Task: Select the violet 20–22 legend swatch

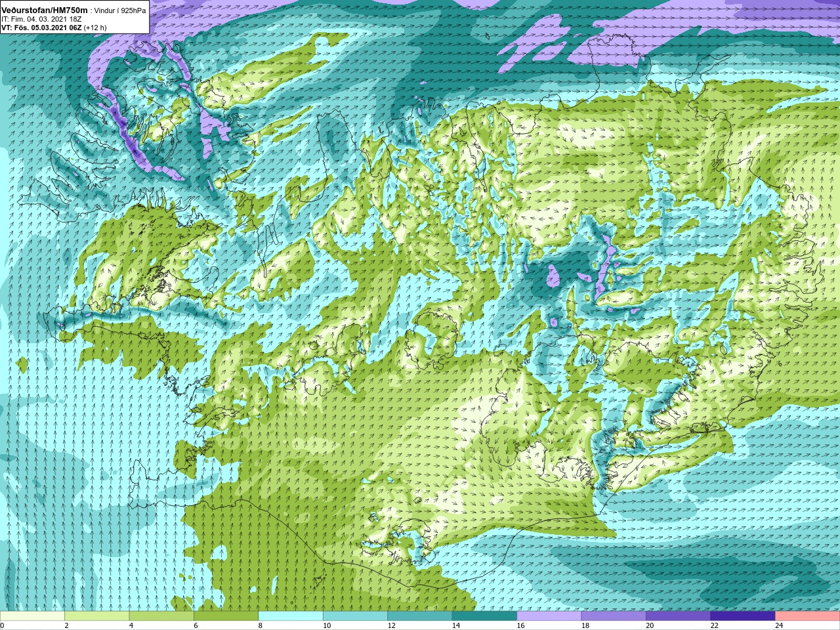Action: (x=679, y=616)
